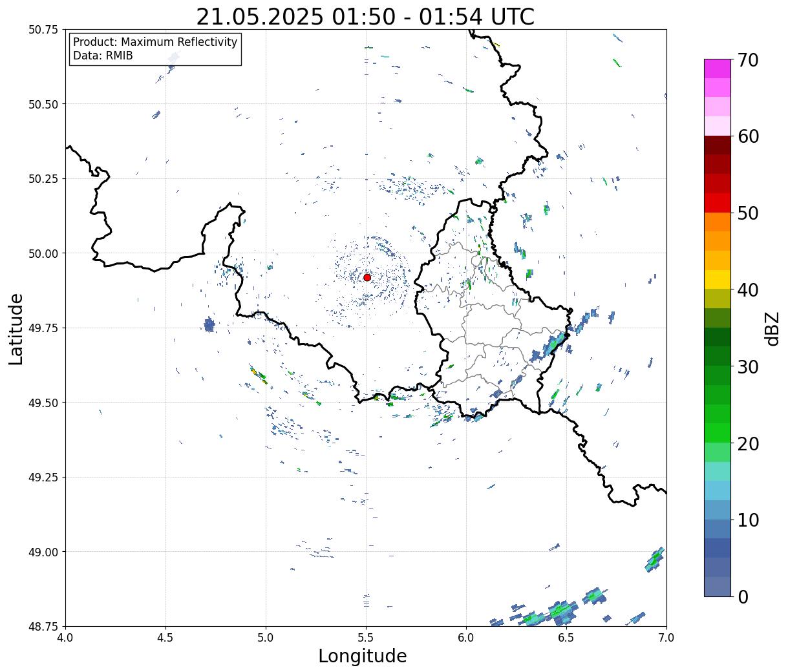The width and height of the screenshot is (788, 672).
Task: Click the colorbar tick label 20
Action: pyautogui.click(x=748, y=443)
